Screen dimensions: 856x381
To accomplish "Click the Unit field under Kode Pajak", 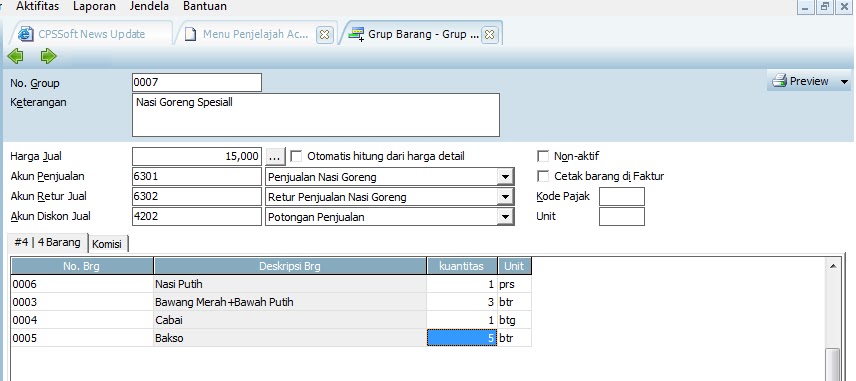I will coord(622,217).
